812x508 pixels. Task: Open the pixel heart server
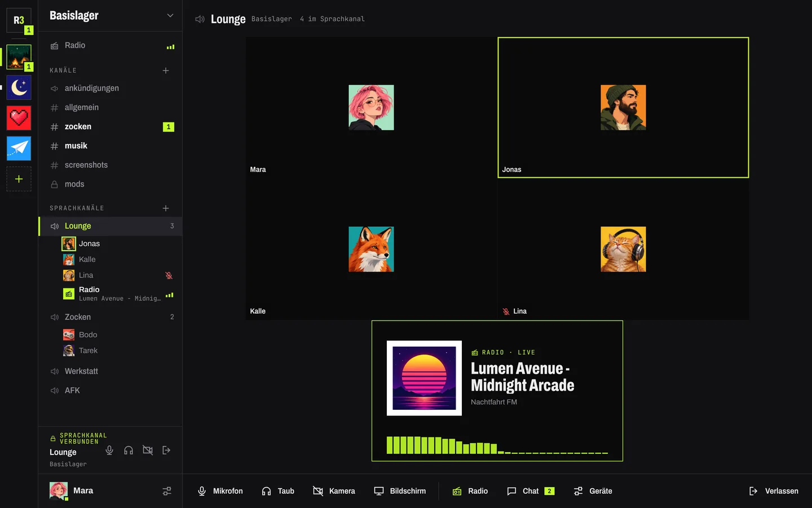pyautogui.click(x=19, y=118)
